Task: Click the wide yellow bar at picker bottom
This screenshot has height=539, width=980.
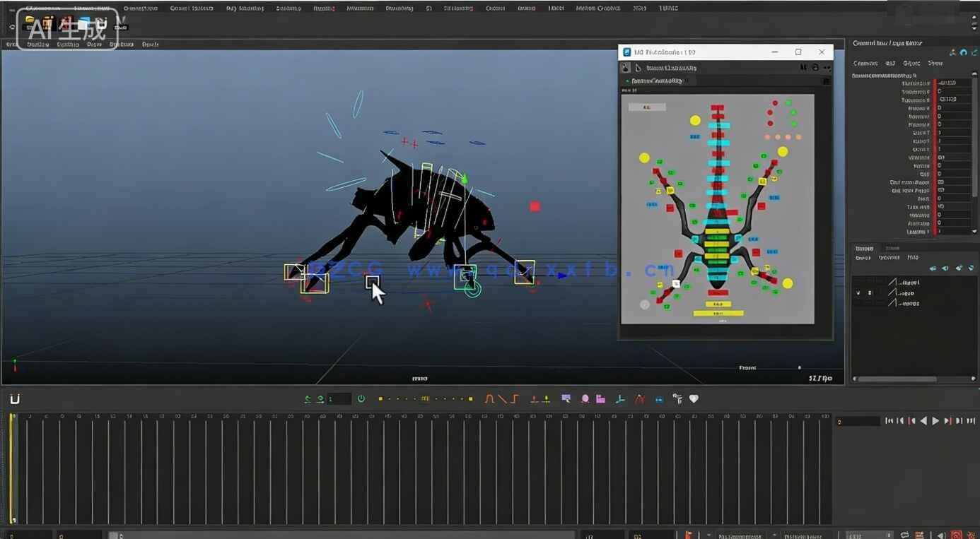Action: pos(718,313)
